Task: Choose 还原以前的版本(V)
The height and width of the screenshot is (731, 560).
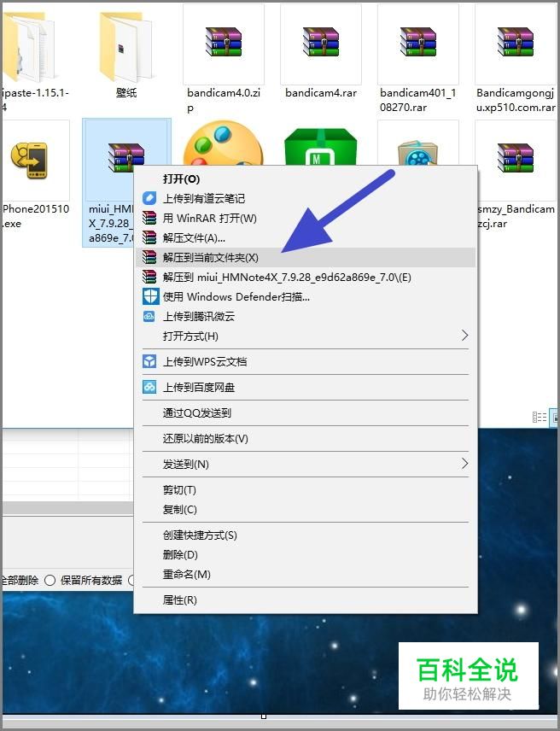Action: point(305,438)
